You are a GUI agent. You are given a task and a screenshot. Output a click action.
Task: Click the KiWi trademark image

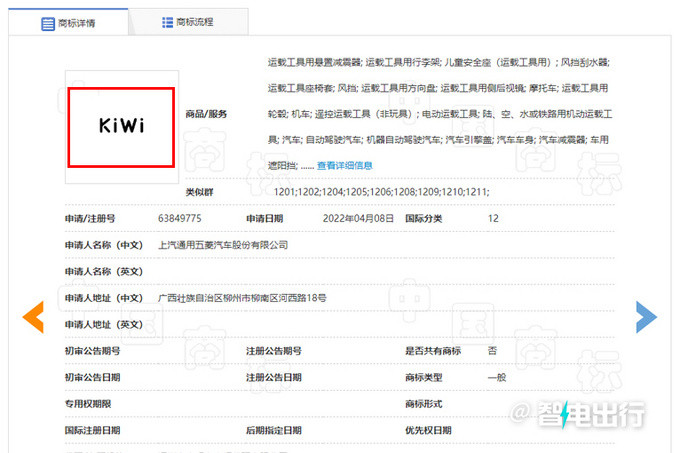(x=121, y=127)
